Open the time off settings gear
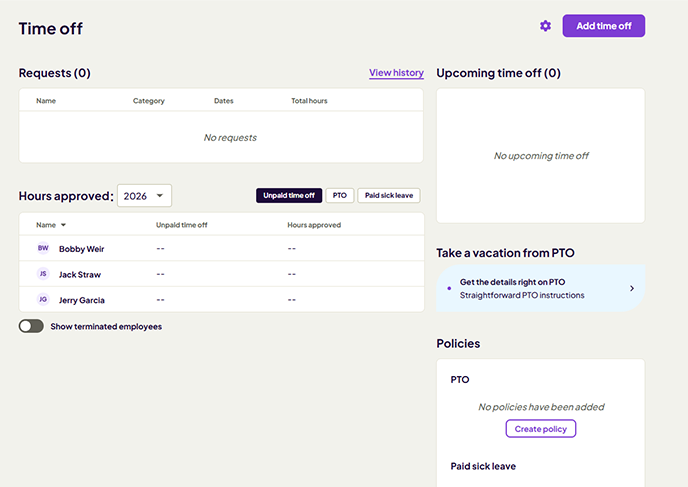Viewport: 688px width, 487px height. (545, 26)
